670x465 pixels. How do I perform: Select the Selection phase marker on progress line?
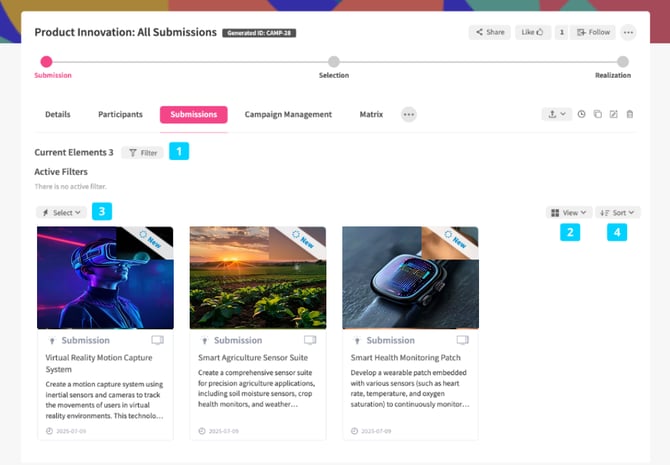coord(334,62)
